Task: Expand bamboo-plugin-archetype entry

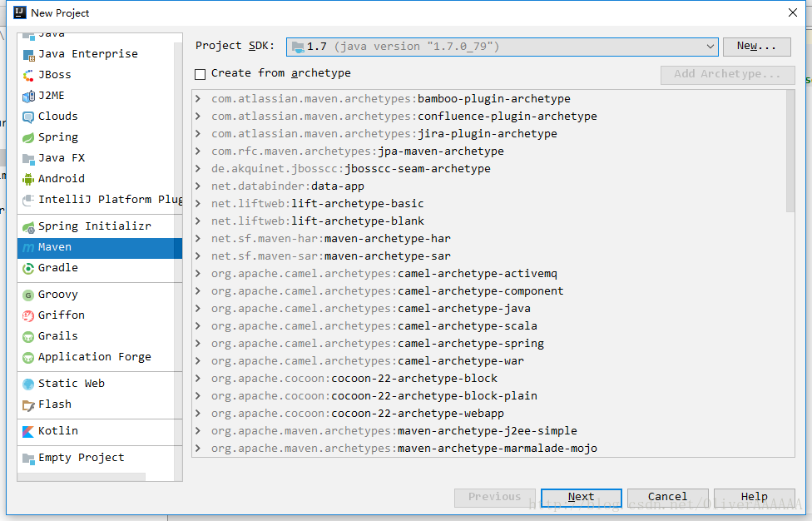Action: tap(198, 98)
